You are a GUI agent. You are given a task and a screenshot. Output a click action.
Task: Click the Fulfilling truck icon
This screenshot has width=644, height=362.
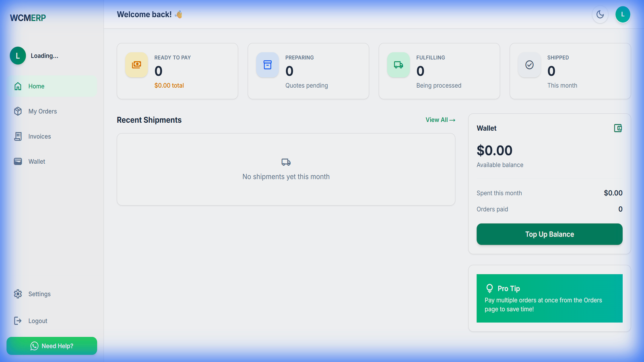pos(398,65)
